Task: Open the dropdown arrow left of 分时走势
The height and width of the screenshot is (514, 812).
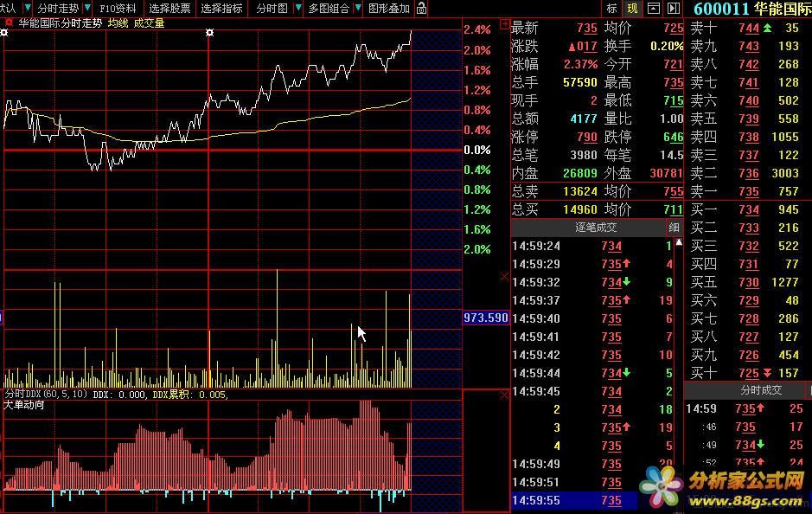Action: tap(28, 8)
